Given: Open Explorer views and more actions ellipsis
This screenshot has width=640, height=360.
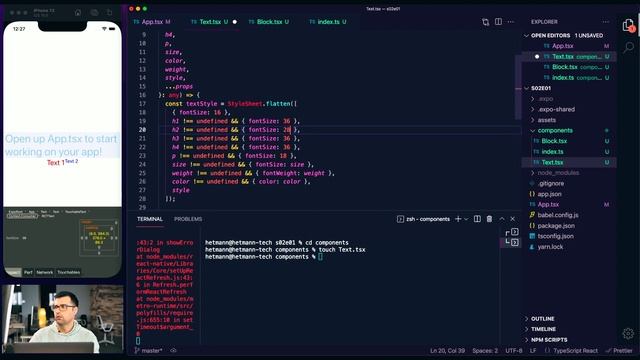Looking at the screenshot, I should tap(606, 22).
